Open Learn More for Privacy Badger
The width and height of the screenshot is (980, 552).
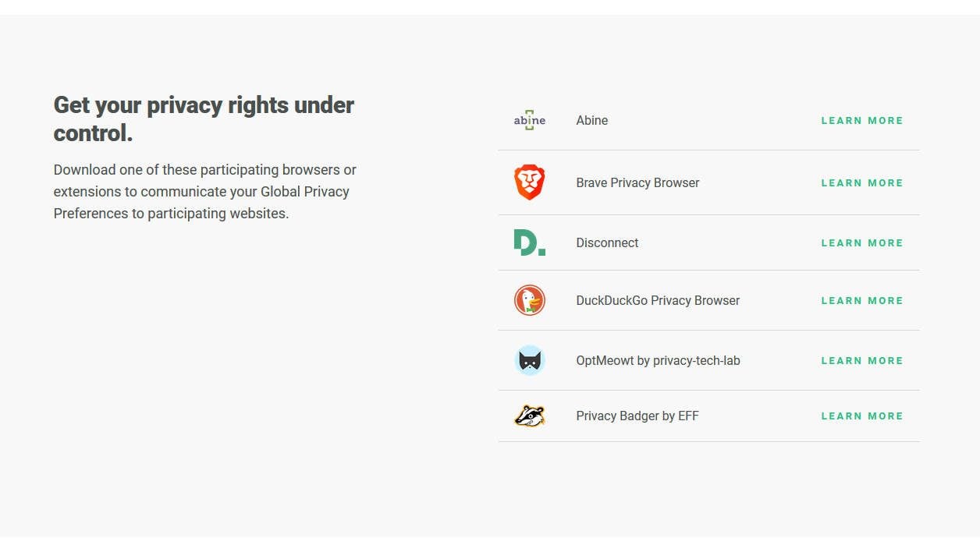point(862,416)
